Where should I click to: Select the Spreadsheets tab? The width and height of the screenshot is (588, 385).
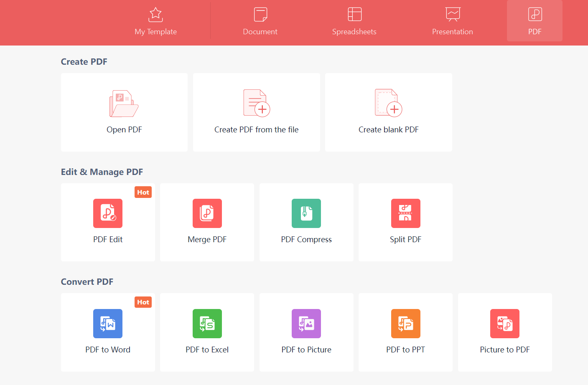tap(354, 21)
